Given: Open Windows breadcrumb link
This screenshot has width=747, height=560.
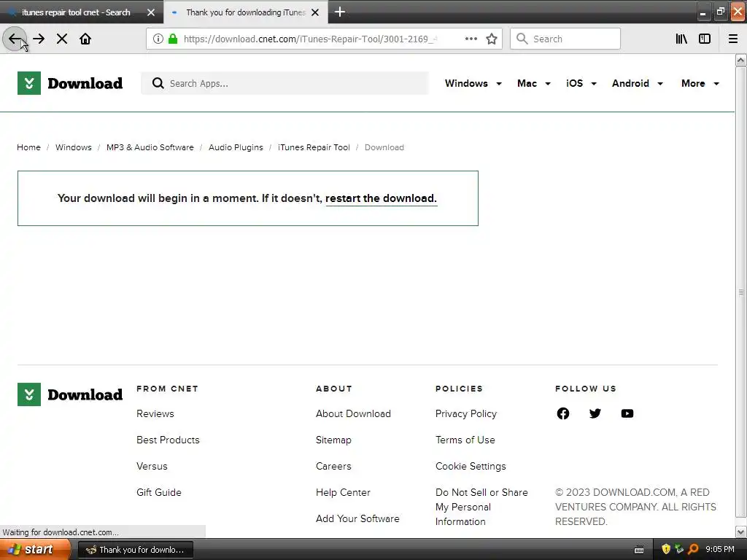Looking at the screenshot, I should pyautogui.click(x=74, y=147).
